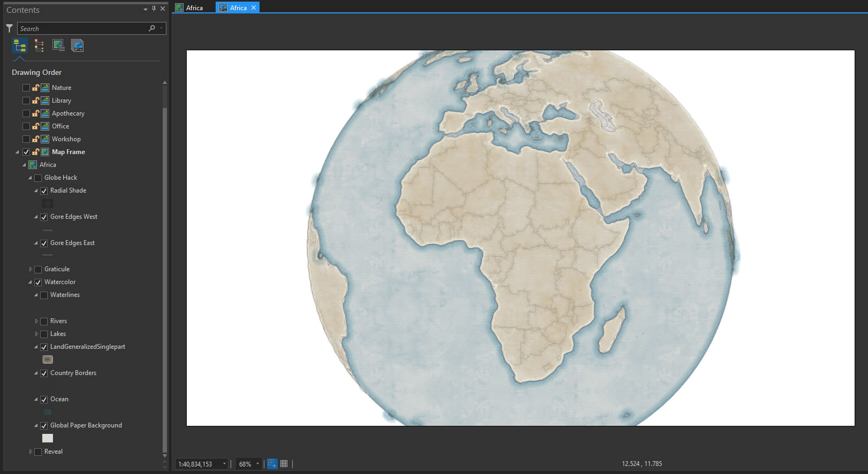Collapse the Map Frame tree node
Image resolution: width=868 pixels, height=474 pixels.
coord(17,152)
